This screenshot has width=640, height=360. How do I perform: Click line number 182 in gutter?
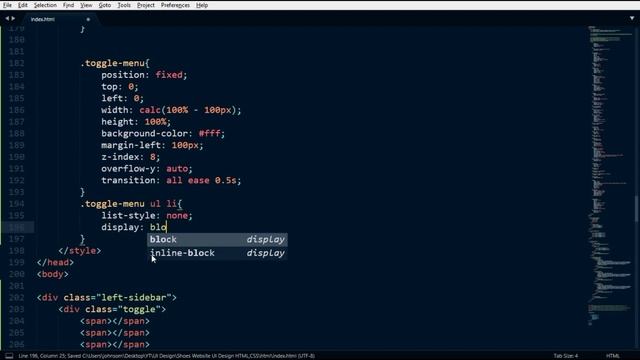(x=17, y=63)
